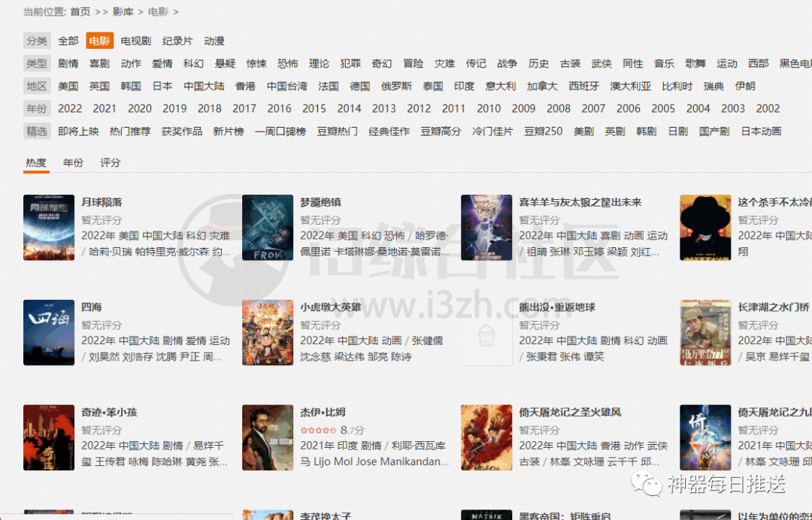Select the 电影 category

click(x=99, y=41)
